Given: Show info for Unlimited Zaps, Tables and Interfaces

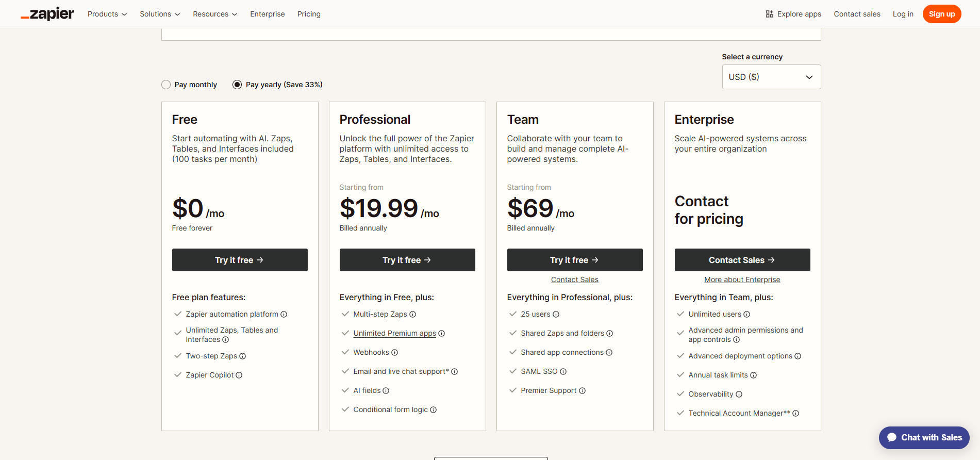Looking at the screenshot, I should pyautogui.click(x=225, y=339).
